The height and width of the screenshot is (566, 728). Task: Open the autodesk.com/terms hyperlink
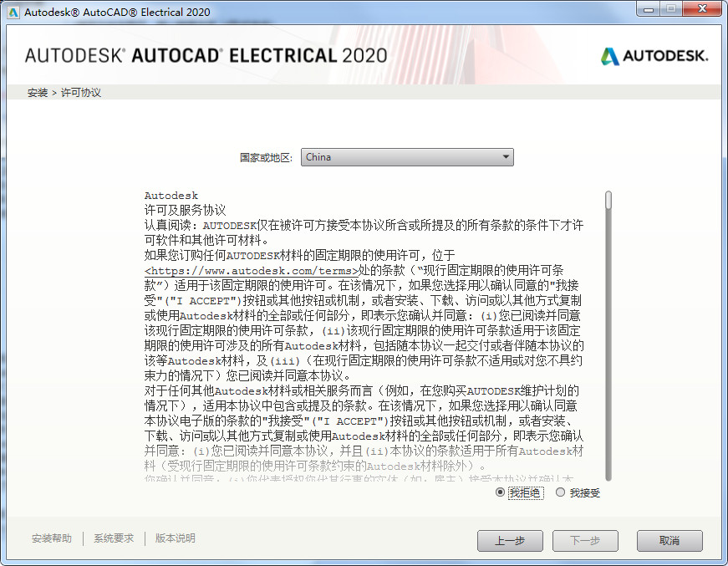[252, 271]
